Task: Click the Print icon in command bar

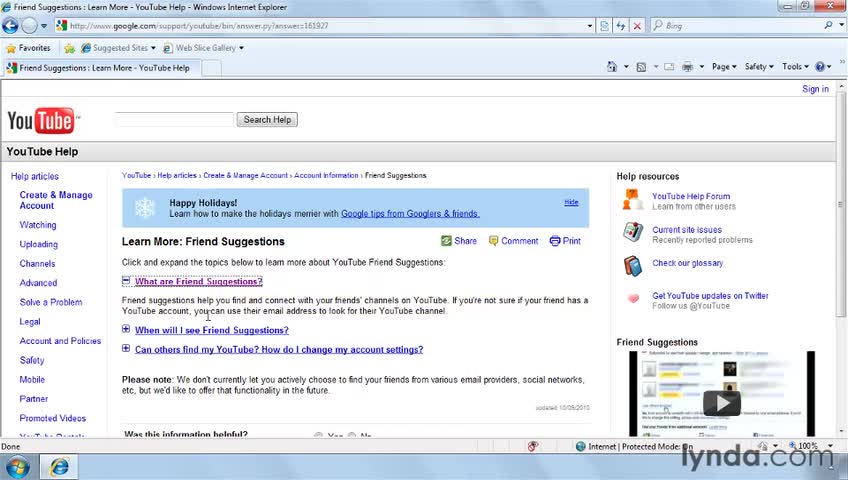Action: tap(687, 67)
